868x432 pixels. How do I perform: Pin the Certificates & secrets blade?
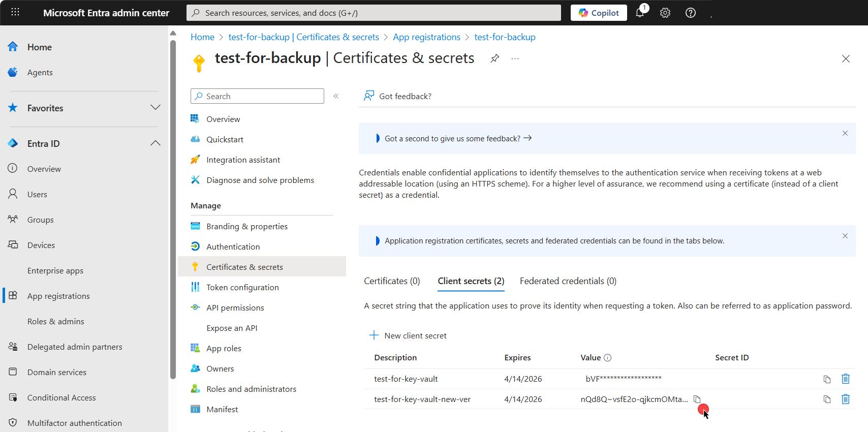[x=494, y=58]
